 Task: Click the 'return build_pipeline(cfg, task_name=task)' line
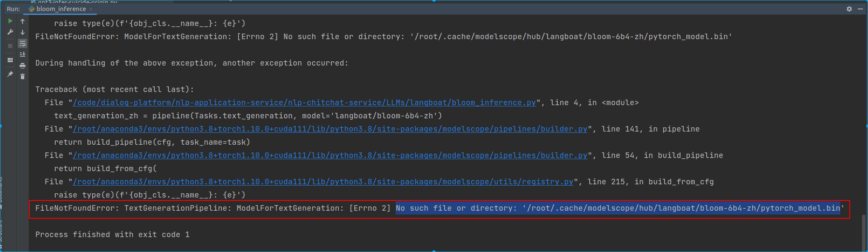coord(152,142)
